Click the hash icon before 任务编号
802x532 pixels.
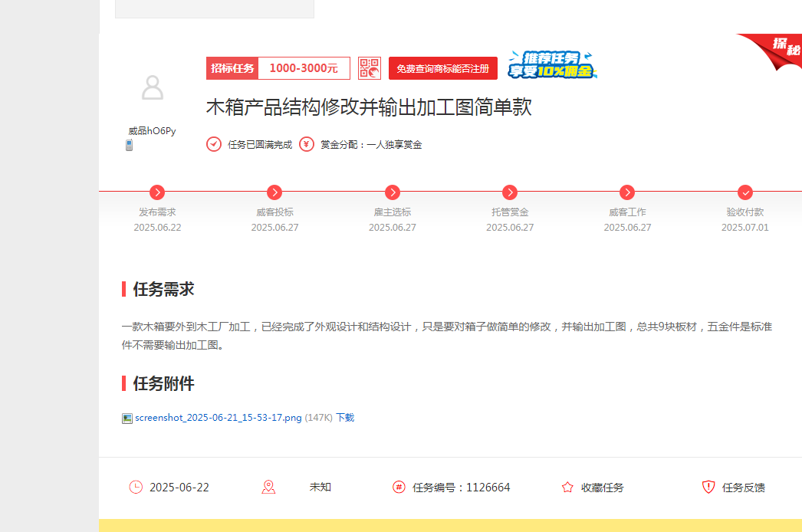pyautogui.click(x=399, y=487)
